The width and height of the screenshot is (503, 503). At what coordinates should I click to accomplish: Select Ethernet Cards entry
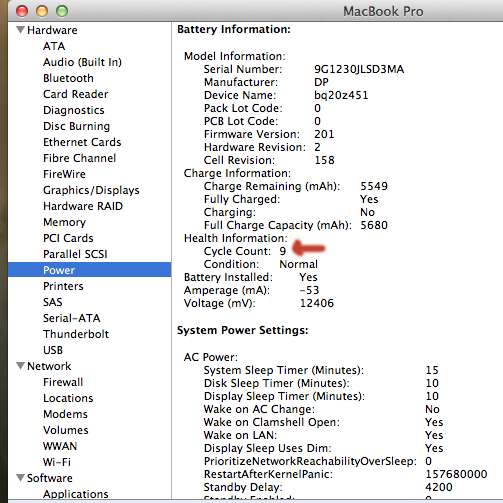click(82, 142)
